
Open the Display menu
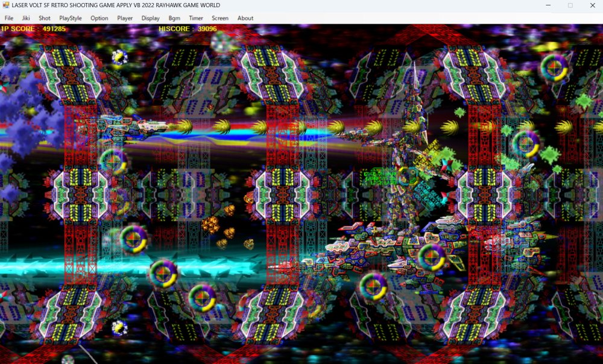(150, 18)
